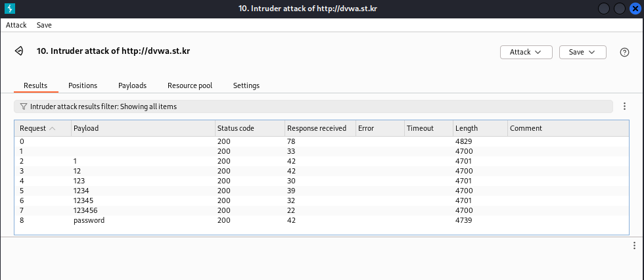Open the Attack menu in the menu bar
The height and width of the screenshot is (280, 644).
coord(16,25)
